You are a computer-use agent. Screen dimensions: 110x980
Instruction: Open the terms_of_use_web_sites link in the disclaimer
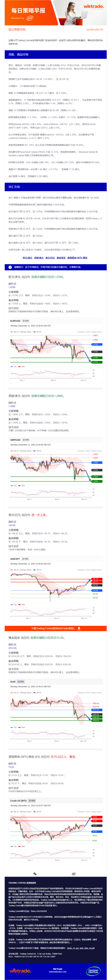[81, 945]
